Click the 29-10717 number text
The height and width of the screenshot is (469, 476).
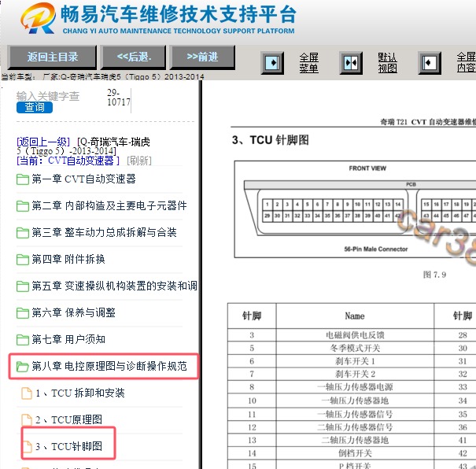[119, 97]
